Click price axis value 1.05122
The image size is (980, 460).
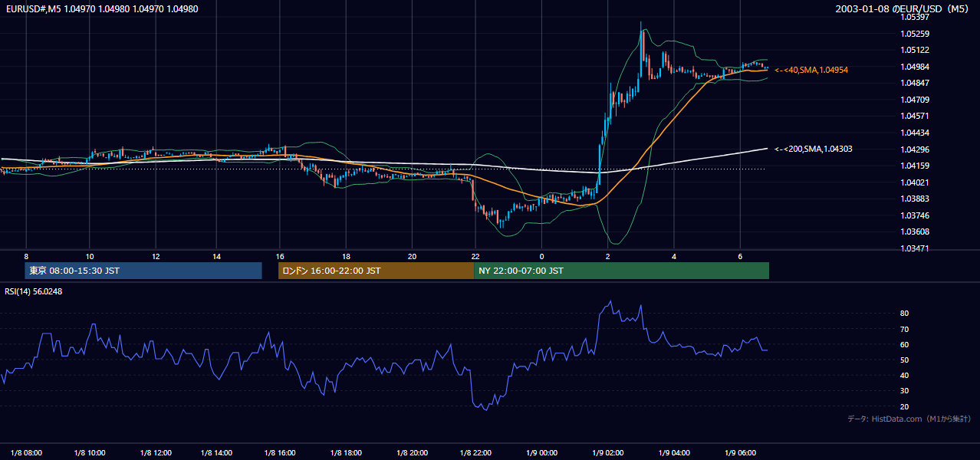click(x=915, y=50)
